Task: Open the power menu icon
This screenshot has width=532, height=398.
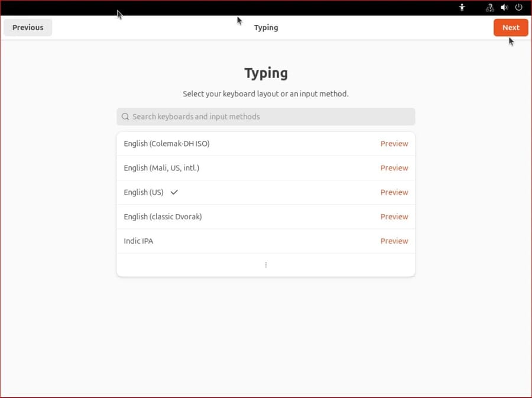Action: point(519,7)
